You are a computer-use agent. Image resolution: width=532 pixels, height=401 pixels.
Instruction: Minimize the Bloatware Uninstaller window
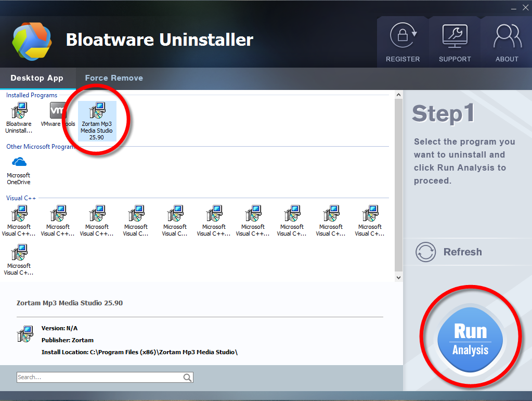point(514,8)
